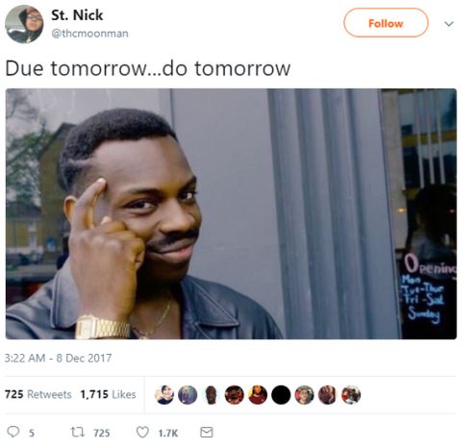Click the reply speech bubble icon
This screenshot has height=448, width=476.
[x=13, y=432]
